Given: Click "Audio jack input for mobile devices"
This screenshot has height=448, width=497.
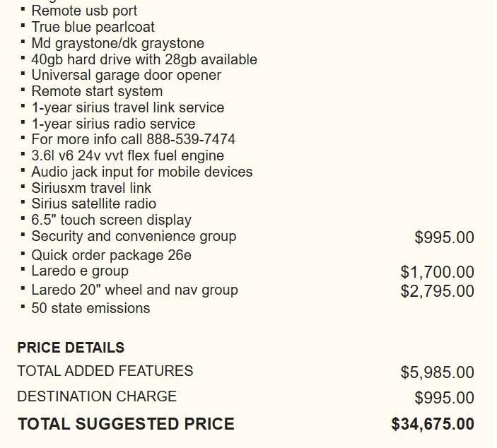Looking at the screenshot, I should click(x=141, y=172).
